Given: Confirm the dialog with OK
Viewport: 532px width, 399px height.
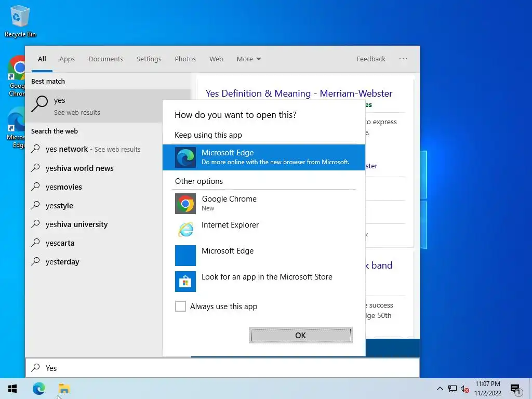Looking at the screenshot, I should (x=301, y=335).
